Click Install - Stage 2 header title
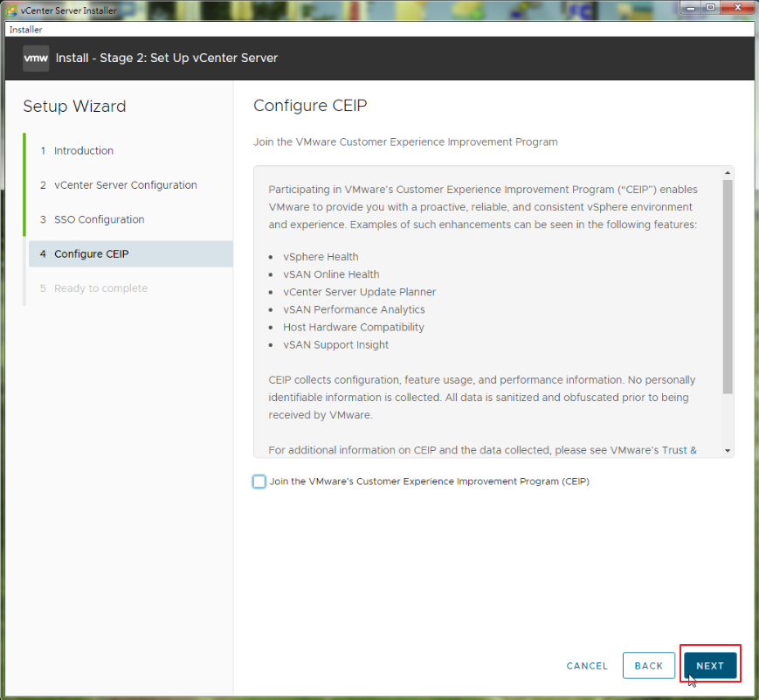This screenshot has height=700, width=759. tap(167, 59)
